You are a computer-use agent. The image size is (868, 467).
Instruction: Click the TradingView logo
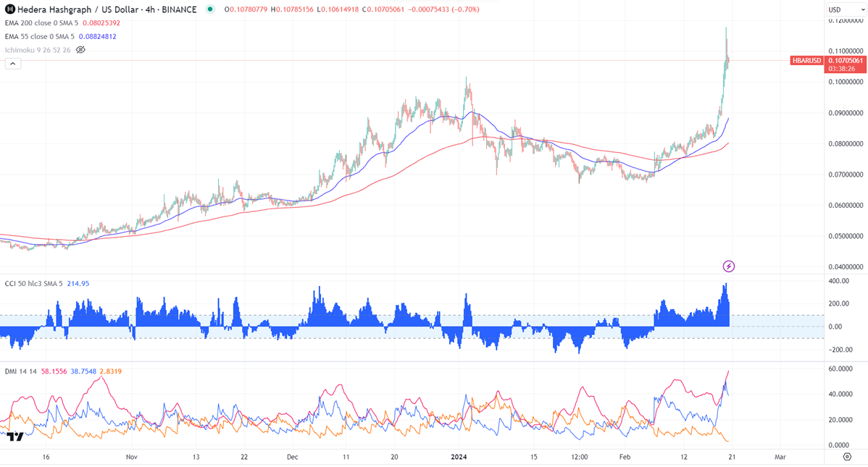[x=15, y=437]
